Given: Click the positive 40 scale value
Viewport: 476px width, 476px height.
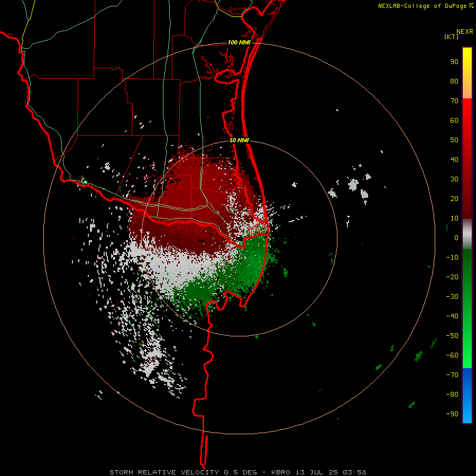Looking at the screenshot, I should tap(454, 159).
